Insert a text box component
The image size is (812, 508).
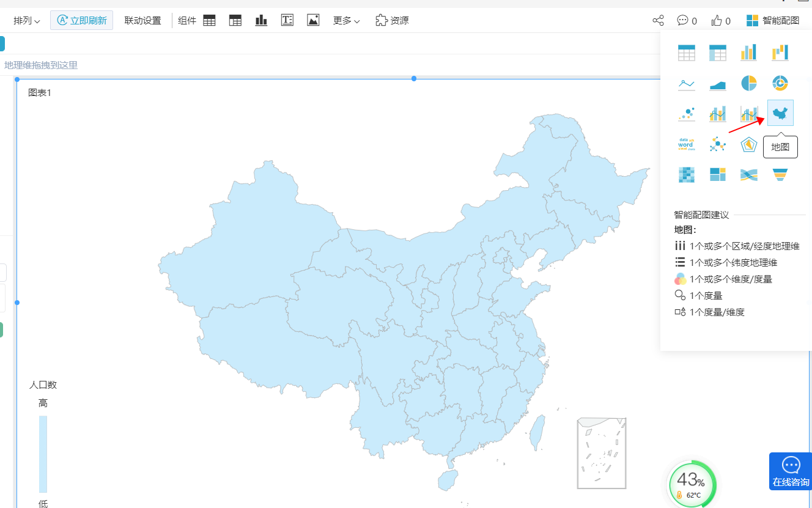[287, 20]
